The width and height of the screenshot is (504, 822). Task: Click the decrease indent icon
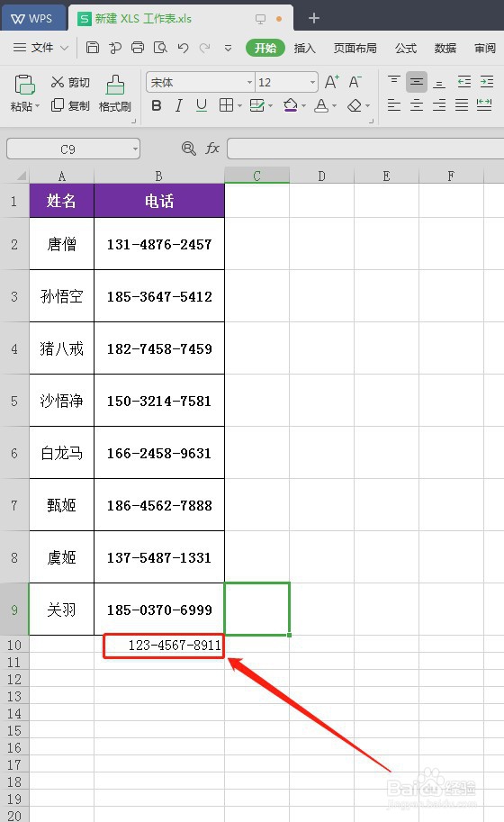pyautogui.click(x=463, y=82)
